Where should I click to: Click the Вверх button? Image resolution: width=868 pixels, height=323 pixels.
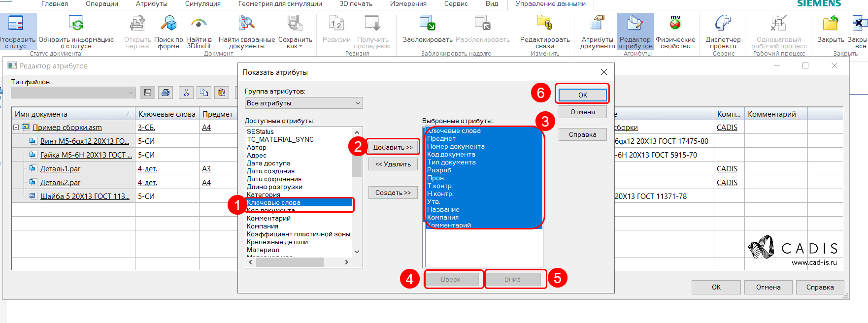pos(451,279)
